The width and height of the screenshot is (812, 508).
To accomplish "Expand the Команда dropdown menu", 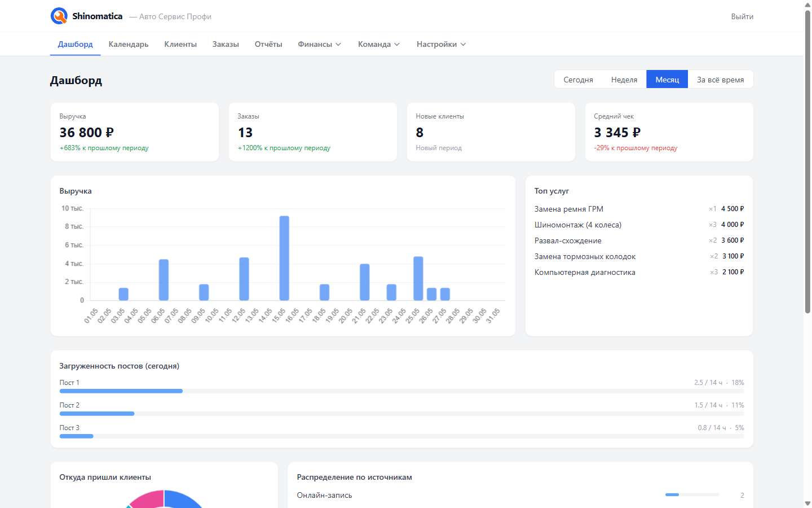I will coord(379,44).
